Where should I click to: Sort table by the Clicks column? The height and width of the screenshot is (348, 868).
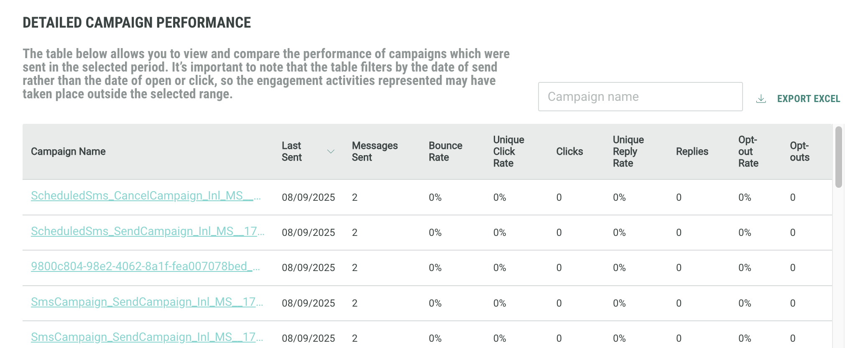pyautogui.click(x=569, y=151)
